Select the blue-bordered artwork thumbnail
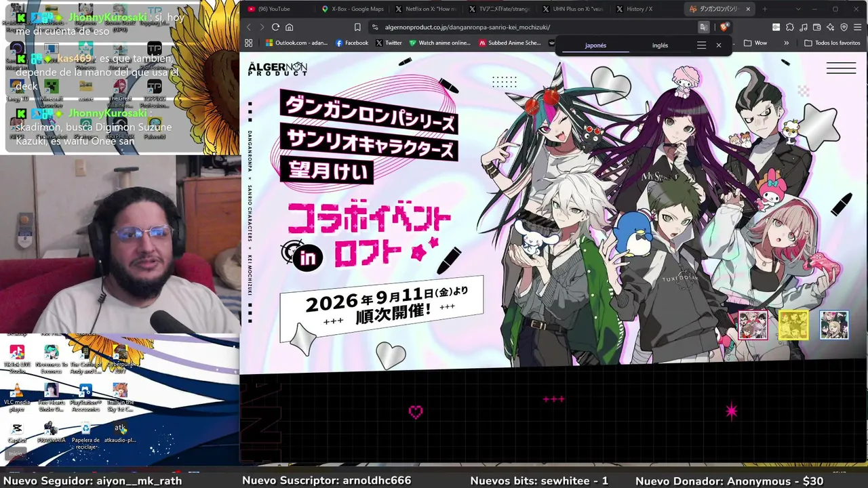This screenshot has width=868, height=488. click(x=834, y=325)
